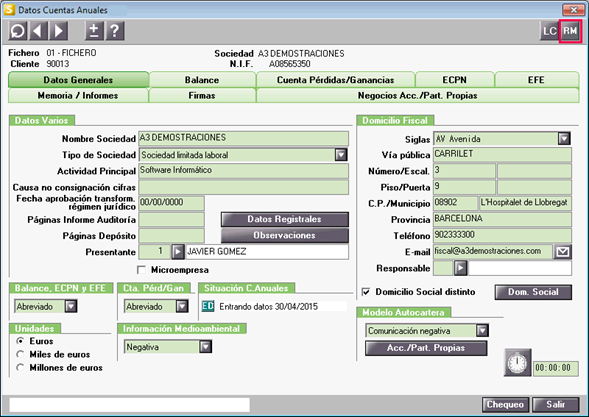589x417 pixels.
Task: Click the envelope icon next to E-mail
Action: (563, 252)
